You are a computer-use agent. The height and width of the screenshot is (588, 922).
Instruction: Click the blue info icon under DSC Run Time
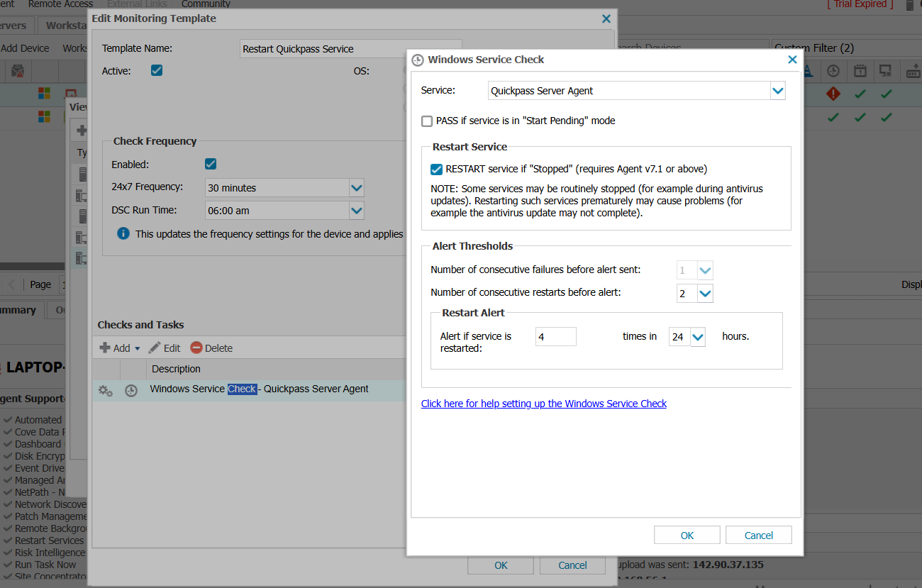tap(123, 233)
